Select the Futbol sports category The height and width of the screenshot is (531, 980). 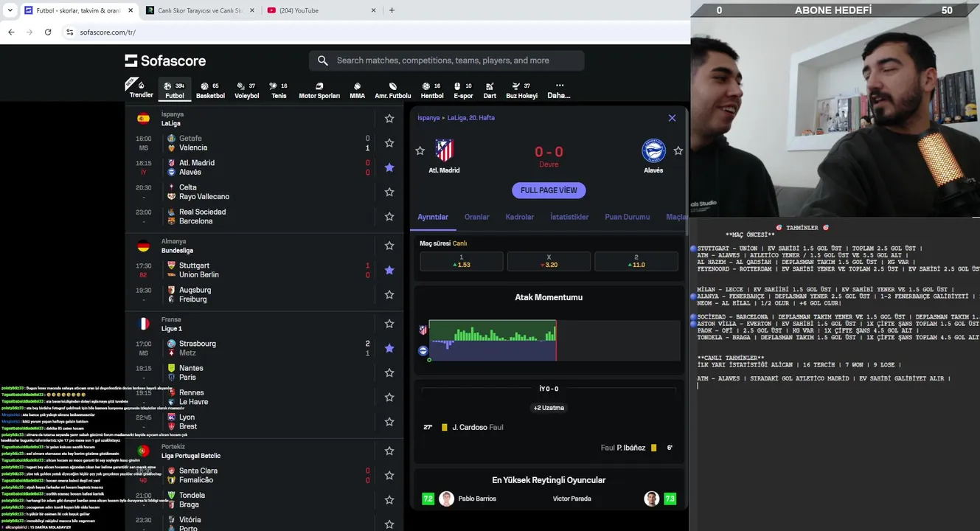(x=175, y=89)
